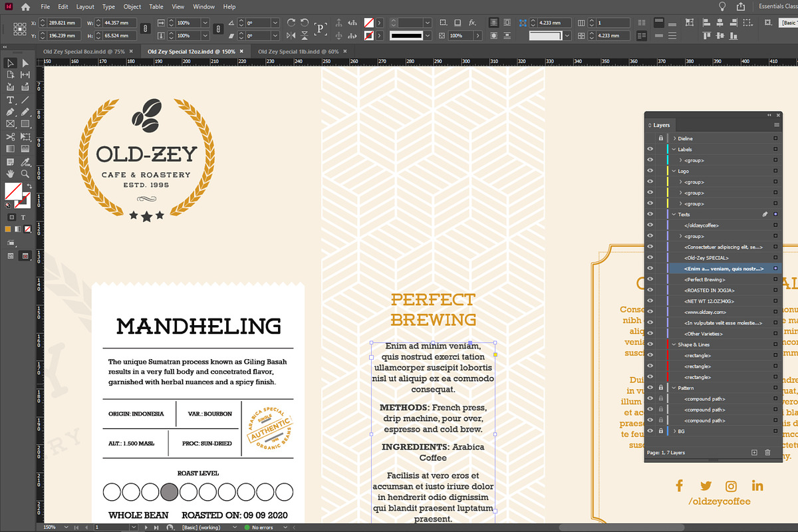Toggle visibility of the Logo layer
The image size is (798, 532).
pyautogui.click(x=650, y=172)
